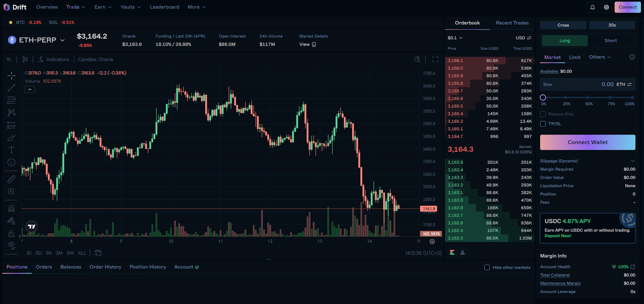This screenshot has height=304, width=644.
Task: Click the Deposit Now link
Action: click(x=558, y=236)
